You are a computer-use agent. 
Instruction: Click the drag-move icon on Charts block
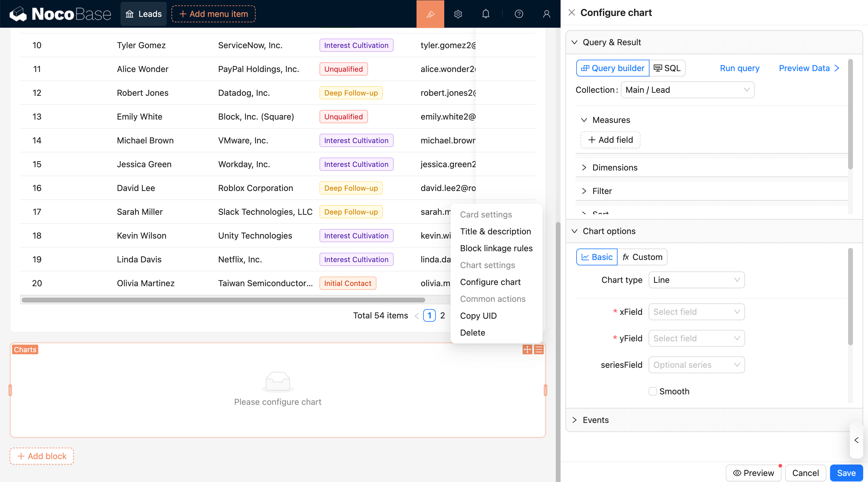pos(527,349)
